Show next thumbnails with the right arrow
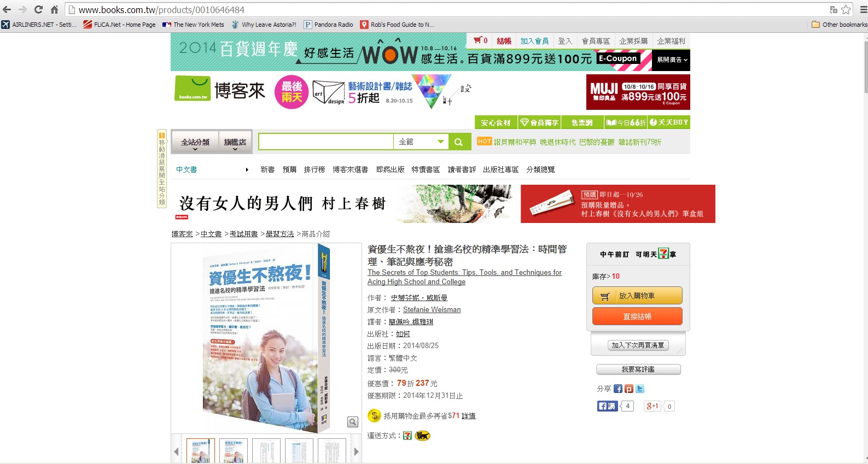 (356, 451)
